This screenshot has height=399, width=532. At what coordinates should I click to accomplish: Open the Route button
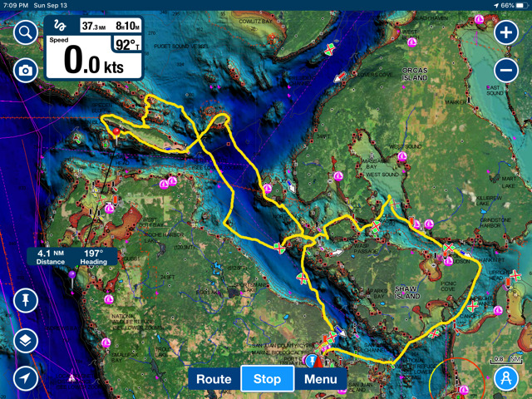(x=214, y=379)
